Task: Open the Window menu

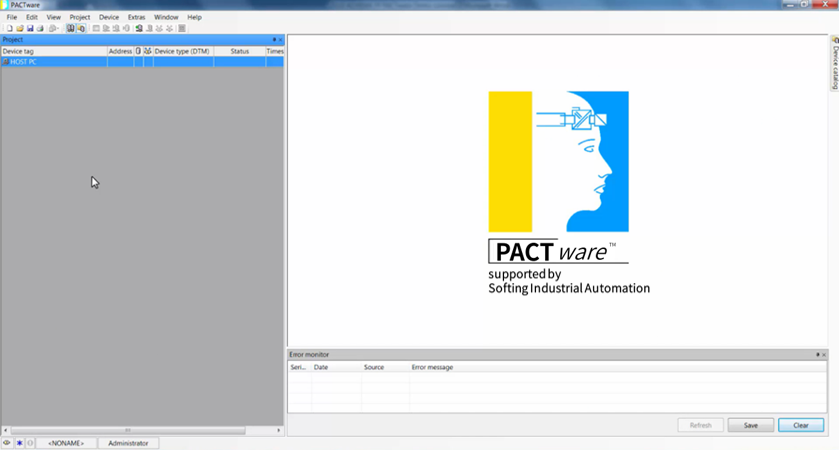Action: (x=166, y=17)
